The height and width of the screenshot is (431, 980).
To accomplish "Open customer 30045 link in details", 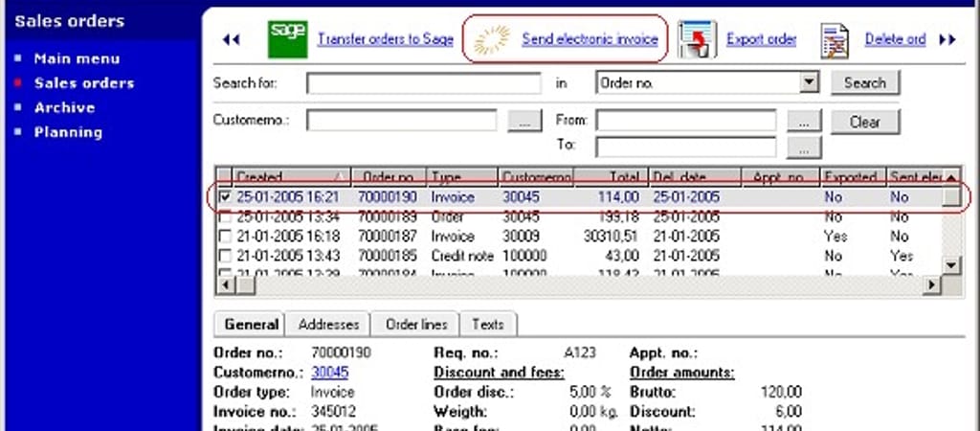I will pyautogui.click(x=330, y=373).
